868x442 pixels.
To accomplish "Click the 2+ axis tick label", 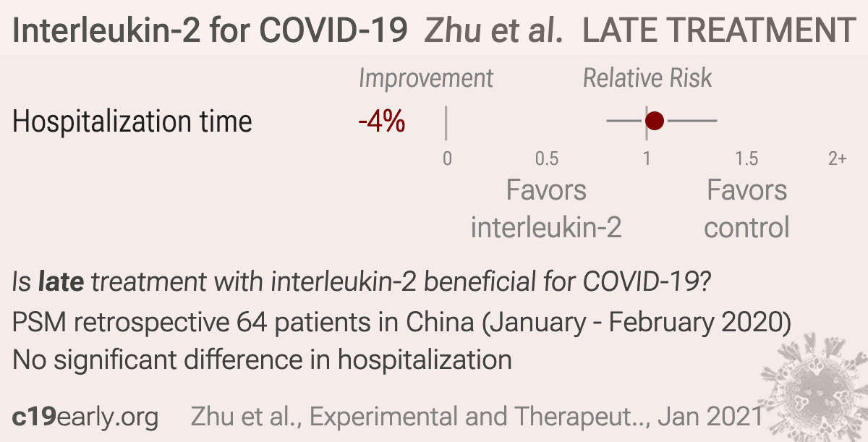I will (x=838, y=158).
